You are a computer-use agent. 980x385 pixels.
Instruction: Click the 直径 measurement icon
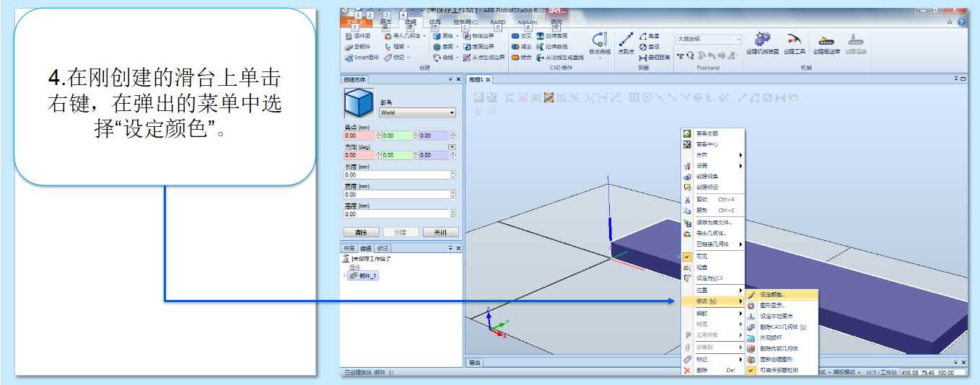[x=643, y=47]
